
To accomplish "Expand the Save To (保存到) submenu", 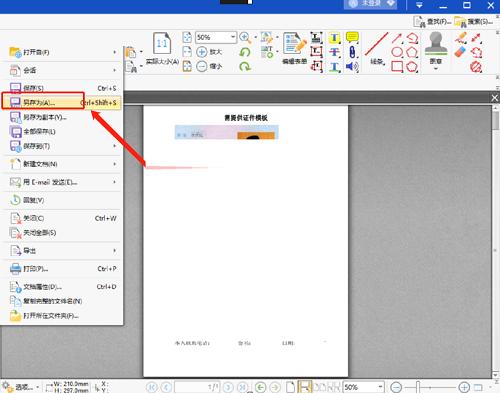I will coord(114,146).
